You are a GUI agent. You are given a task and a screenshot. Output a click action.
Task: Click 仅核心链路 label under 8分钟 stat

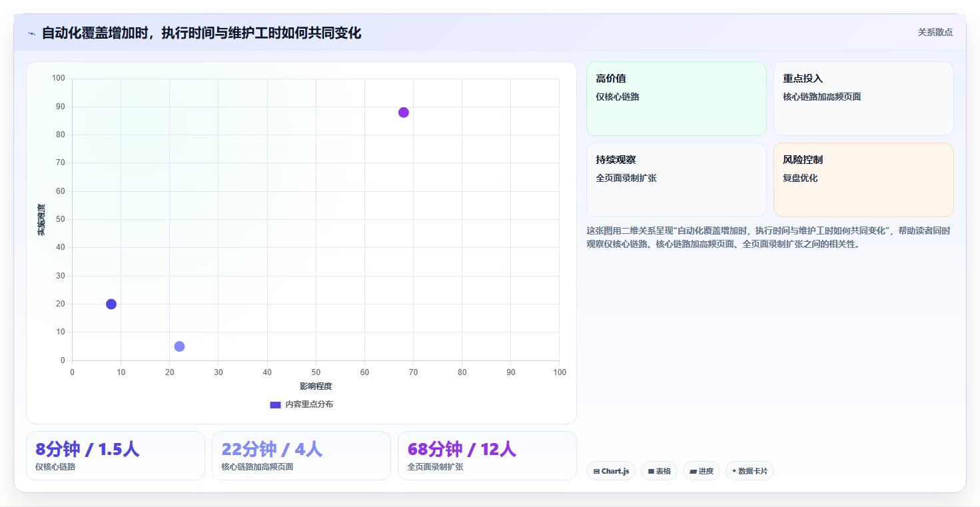[x=55, y=467]
